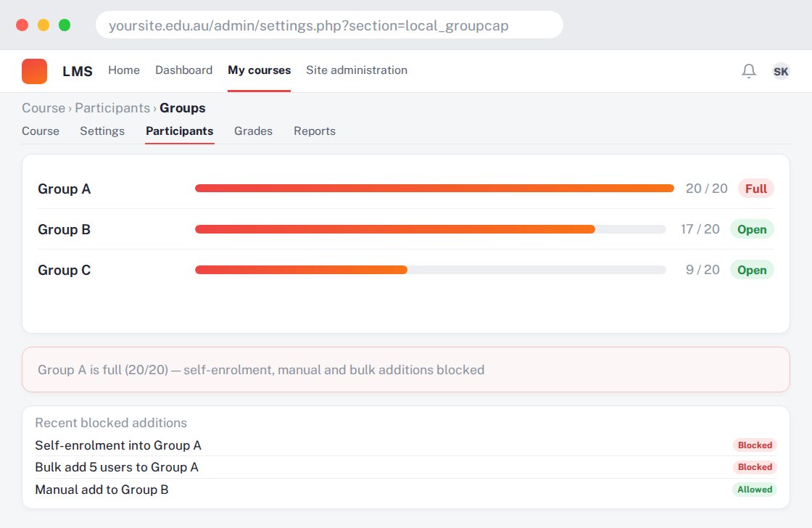Open Site administration menu item
This screenshot has width=812, height=528.
tap(356, 70)
